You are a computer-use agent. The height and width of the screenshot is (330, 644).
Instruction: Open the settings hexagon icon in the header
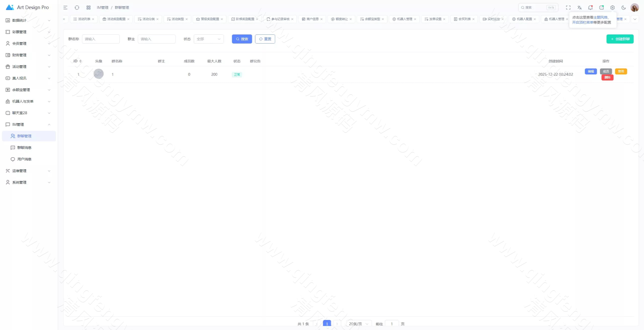pos(613,8)
